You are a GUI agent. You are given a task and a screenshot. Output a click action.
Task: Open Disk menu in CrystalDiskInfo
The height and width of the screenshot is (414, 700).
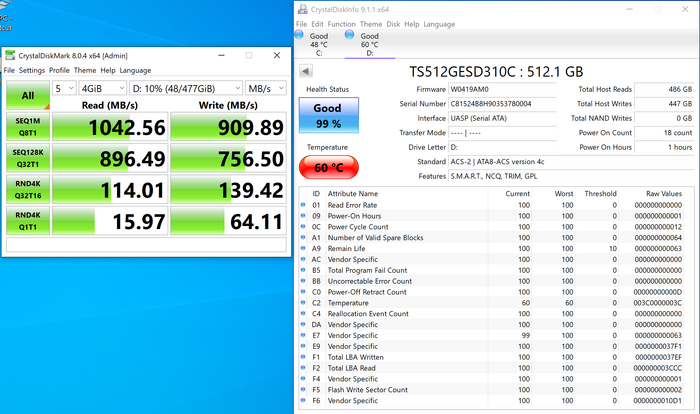pyautogui.click(x=393, y=24)
